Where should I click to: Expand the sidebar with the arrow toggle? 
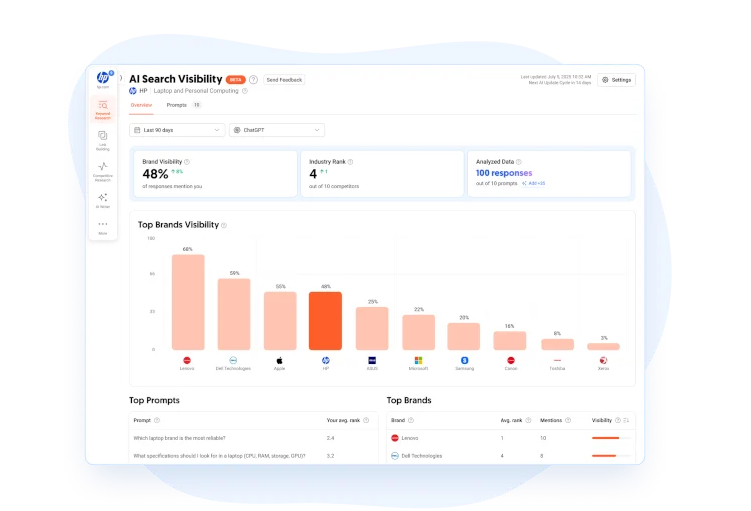click(x=121, y=78)
